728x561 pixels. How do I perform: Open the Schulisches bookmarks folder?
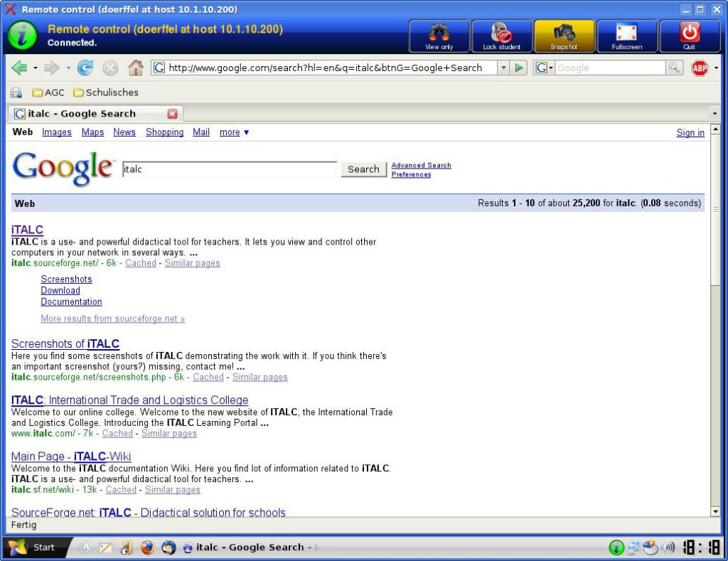106,92
